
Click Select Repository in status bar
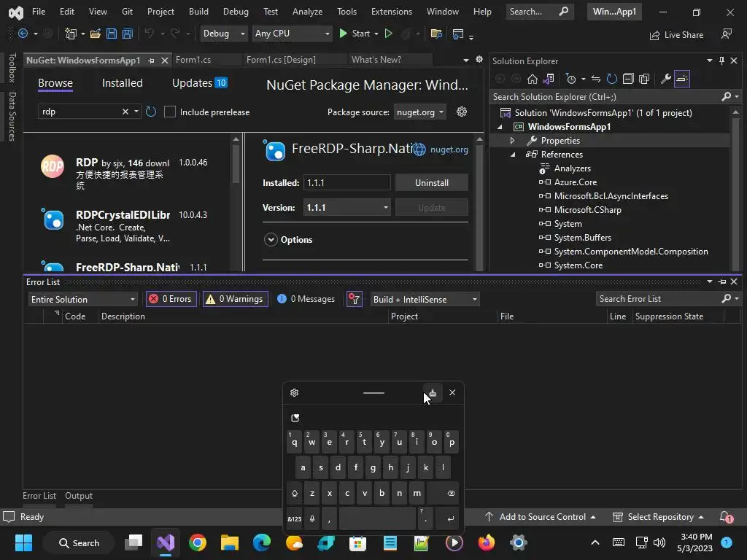[x=658, y=517]
